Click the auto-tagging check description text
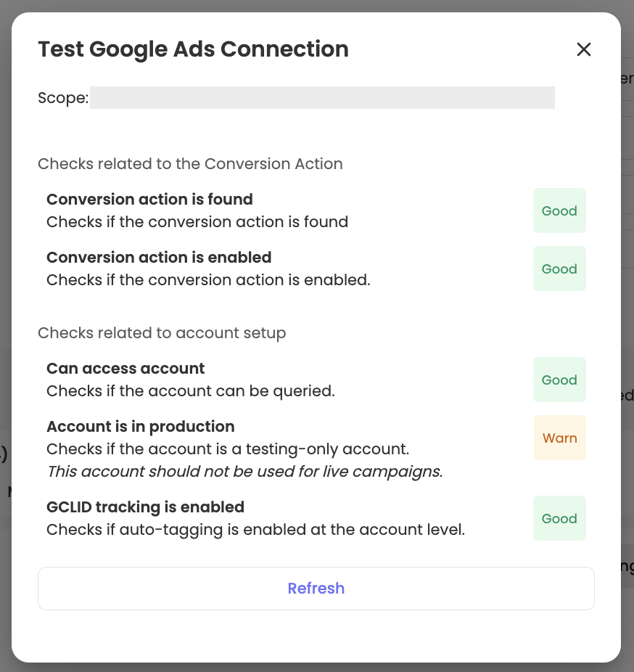 coord(255,530)
